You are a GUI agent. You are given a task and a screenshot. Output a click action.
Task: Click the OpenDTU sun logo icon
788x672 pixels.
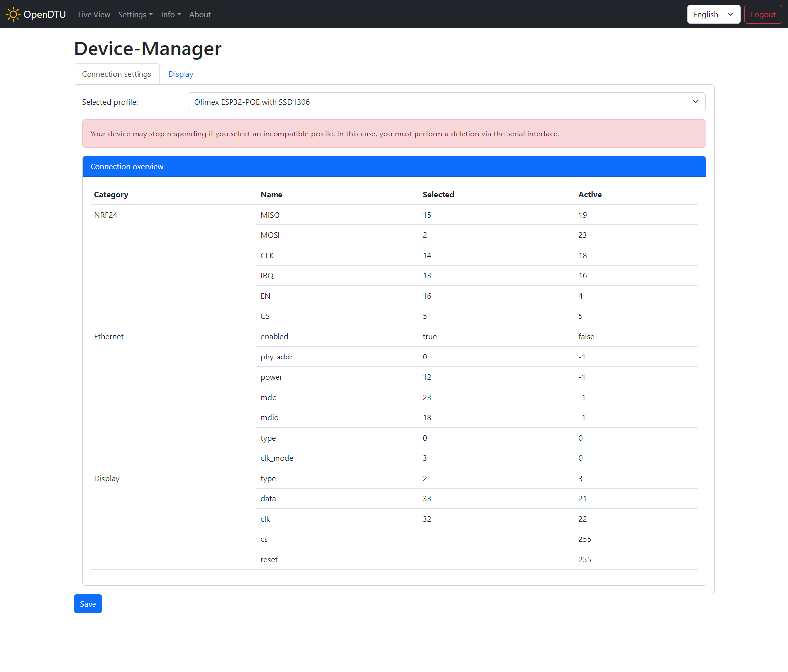13,14
